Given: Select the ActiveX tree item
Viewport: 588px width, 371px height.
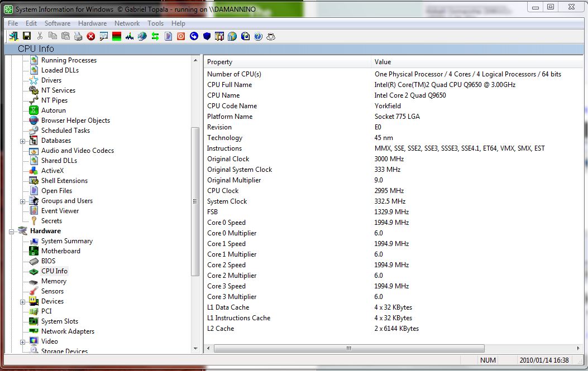Looking at the screenshot, I should pyautogui.click(x=52, y=171).
